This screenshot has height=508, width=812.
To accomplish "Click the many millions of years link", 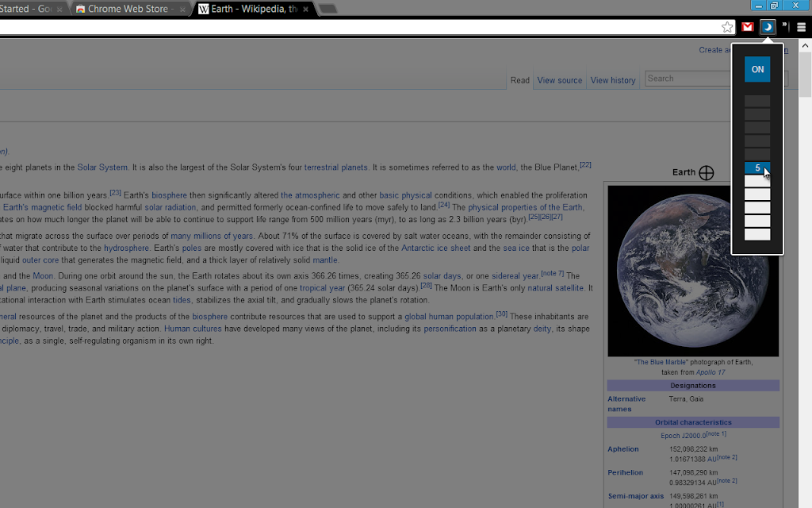I will coord(212,236).
